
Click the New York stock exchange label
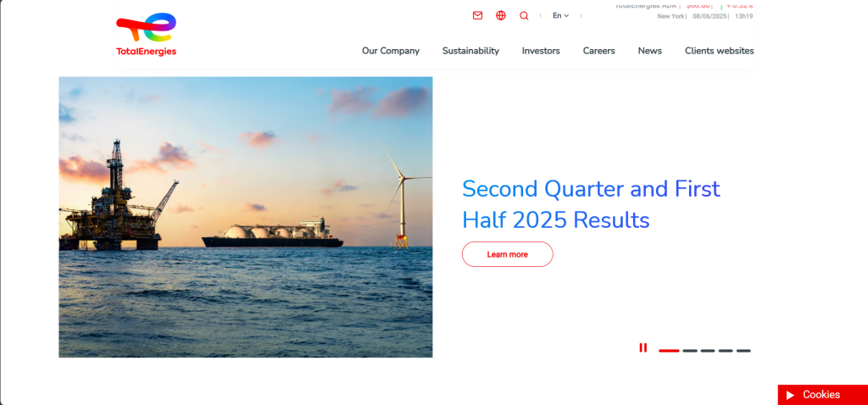[x=671, y=16]
